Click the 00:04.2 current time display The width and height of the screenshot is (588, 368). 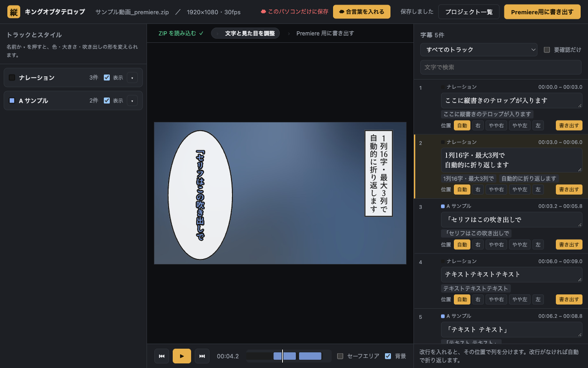pyautogui.click(x=228, y=356)
